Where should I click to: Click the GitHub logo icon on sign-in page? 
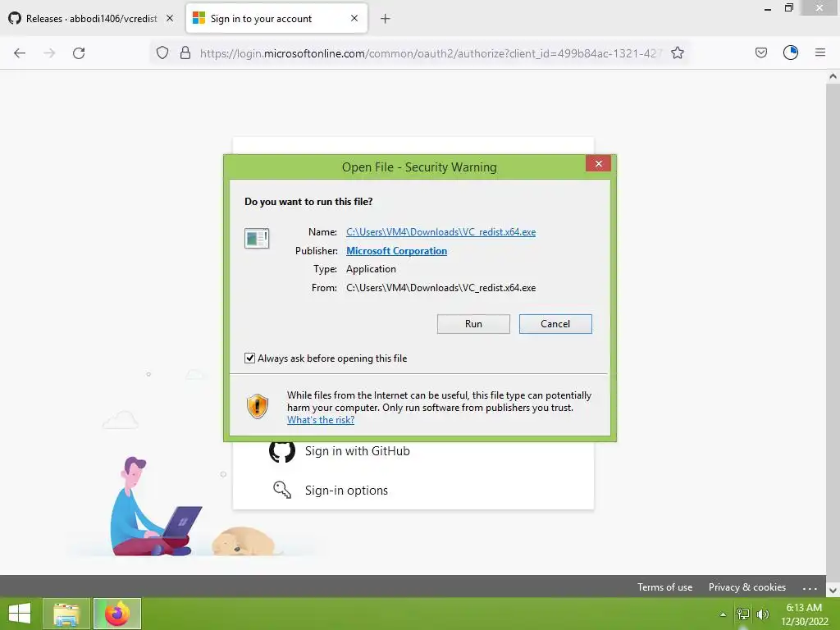click(282, 451)
